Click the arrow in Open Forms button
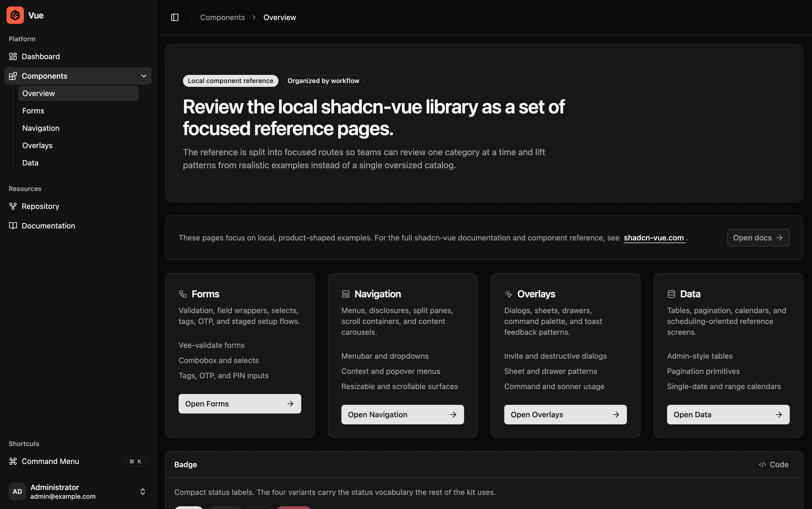Screen dimensions: 812x509 coord(291,404)
